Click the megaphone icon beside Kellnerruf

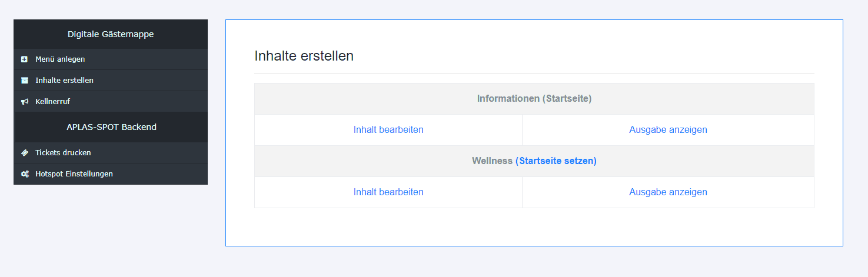[24, 102]
